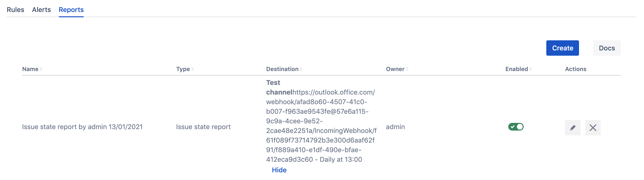Click the sort arrows beside Name column
Screen dimensions: 644x180
(41, 69)
